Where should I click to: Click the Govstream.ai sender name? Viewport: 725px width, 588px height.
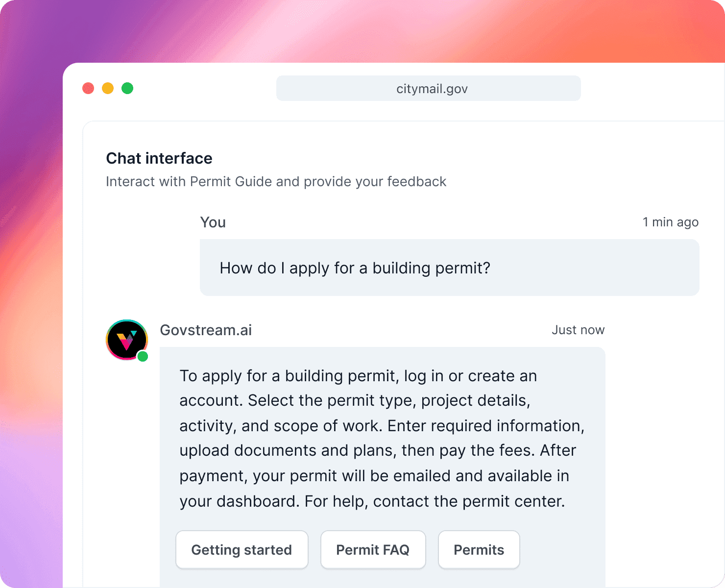pyautogui.click(x=206, y=330)
